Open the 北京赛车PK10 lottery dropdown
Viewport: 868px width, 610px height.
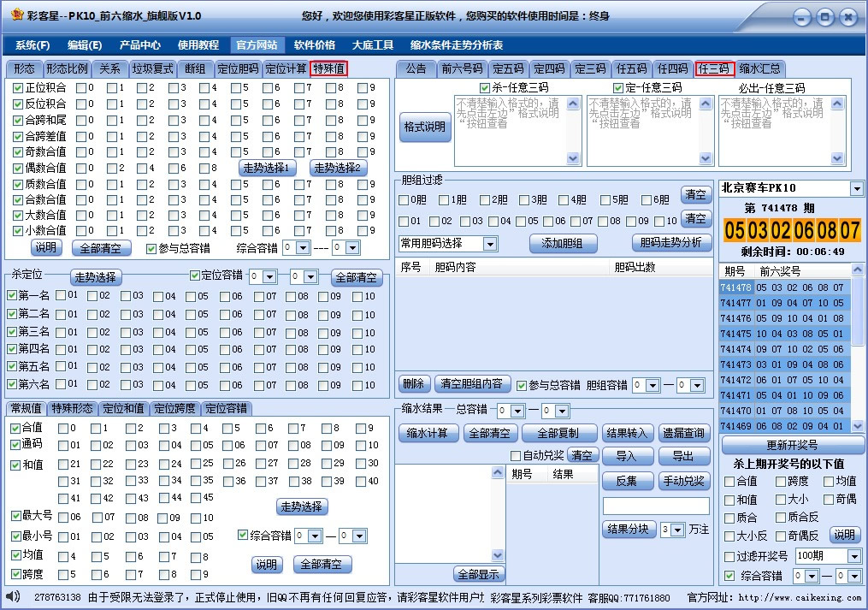(x=856, y=188)
